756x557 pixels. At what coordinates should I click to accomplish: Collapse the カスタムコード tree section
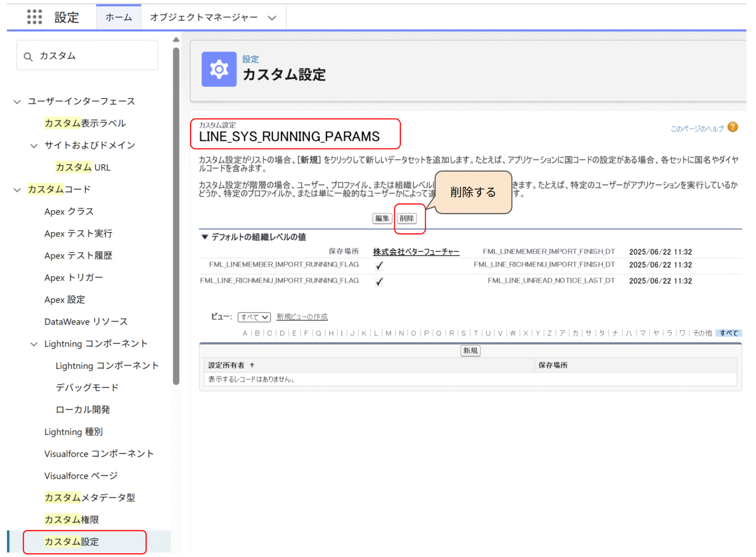click(x=17, y=190)
